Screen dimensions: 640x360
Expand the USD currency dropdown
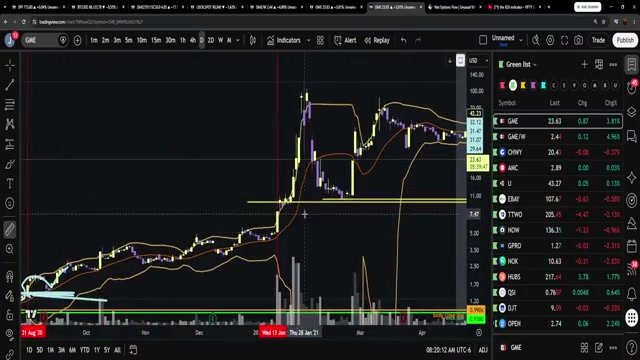point(478,60)
